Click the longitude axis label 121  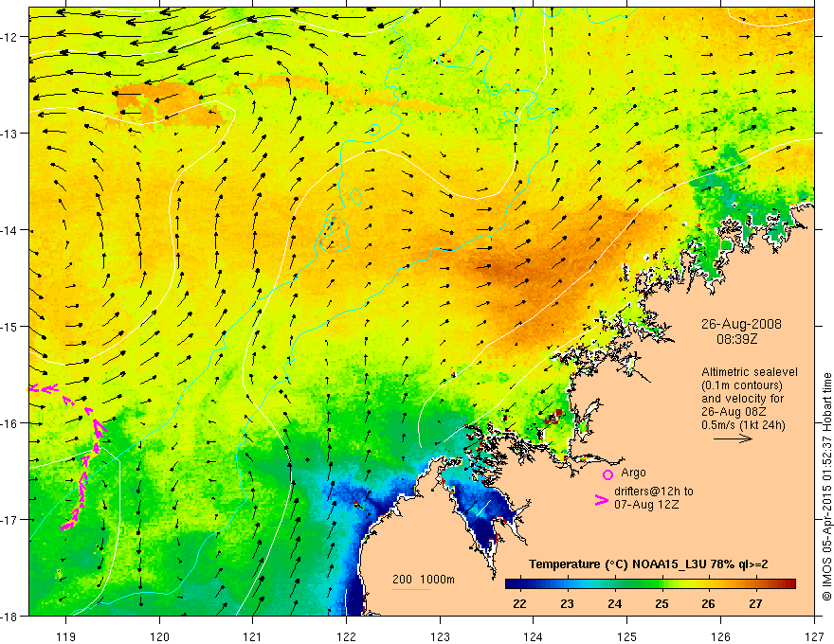(253, 636)
